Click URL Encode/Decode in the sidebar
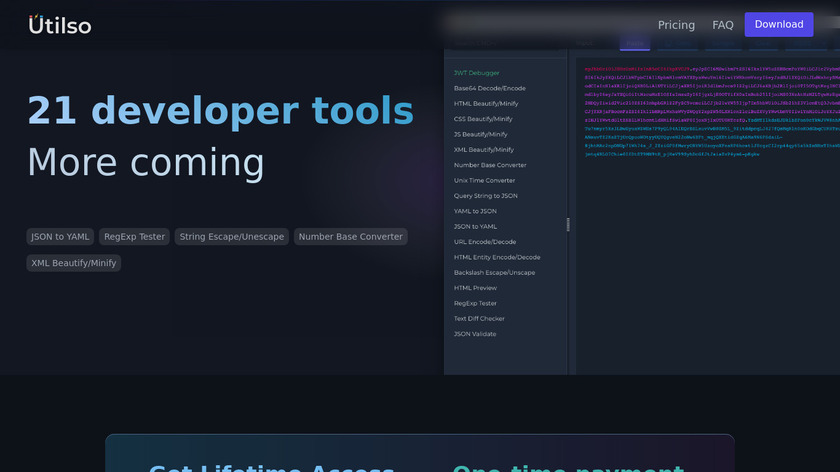 (x=484, y=242)
